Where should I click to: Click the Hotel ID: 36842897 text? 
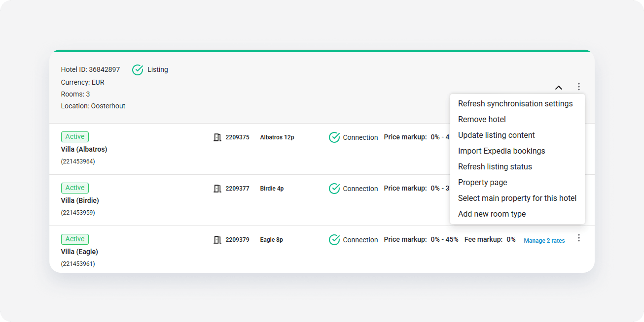90,70
